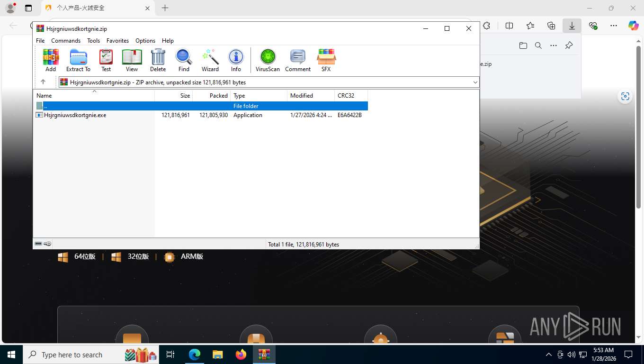
Task: Show hidden system tray icons
Action: pos(549,355)
